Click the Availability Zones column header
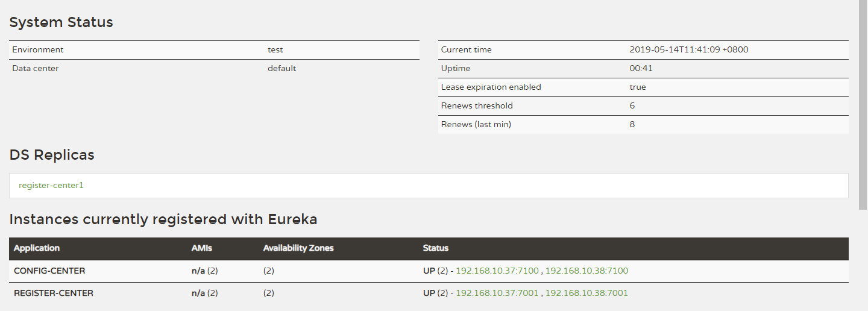 click(298, 248)
